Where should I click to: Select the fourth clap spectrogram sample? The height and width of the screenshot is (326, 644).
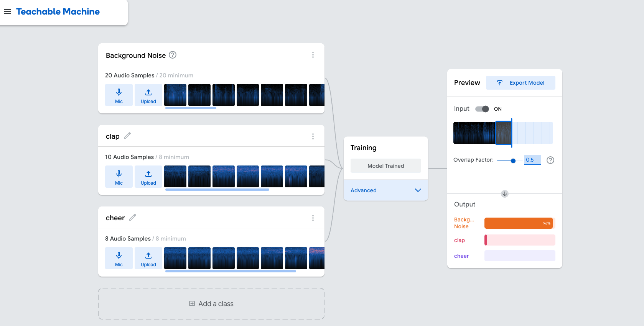(x=248, y=177)
